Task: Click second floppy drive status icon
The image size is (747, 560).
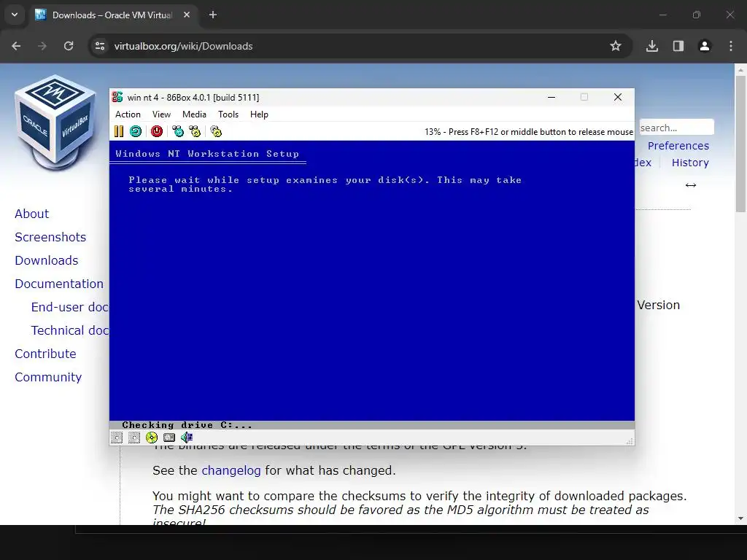Action: coord(134,437)
